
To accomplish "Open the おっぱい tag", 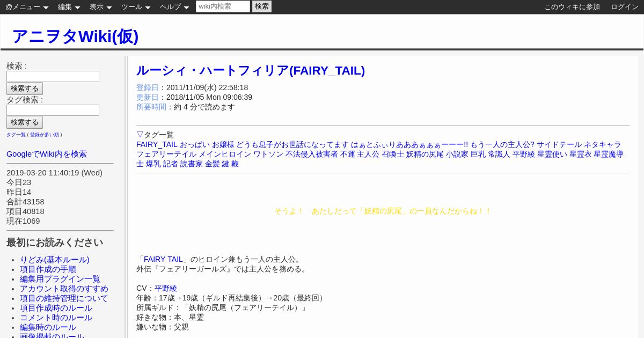I will 195,144.
